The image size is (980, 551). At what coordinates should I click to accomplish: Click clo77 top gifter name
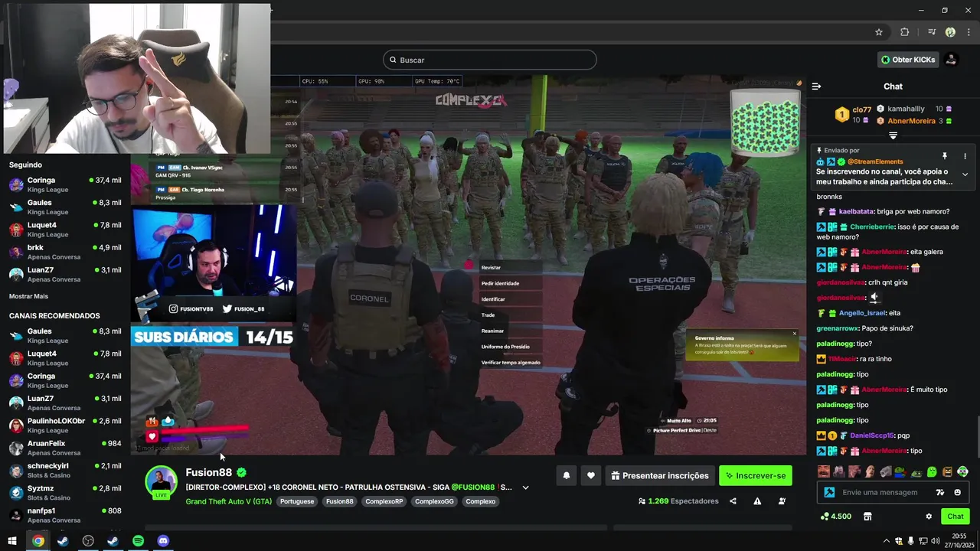[862, 109]
